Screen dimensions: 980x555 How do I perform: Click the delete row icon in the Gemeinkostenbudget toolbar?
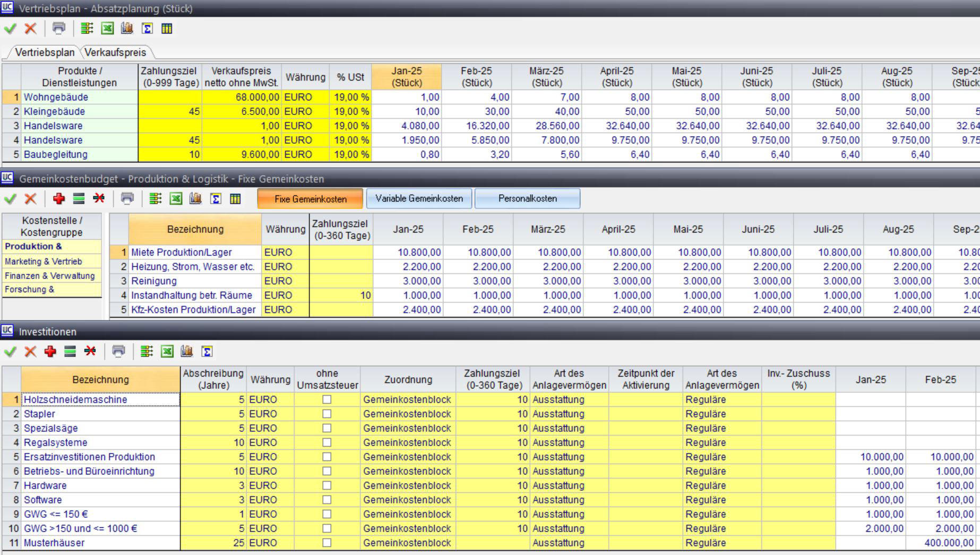(99, 198)
